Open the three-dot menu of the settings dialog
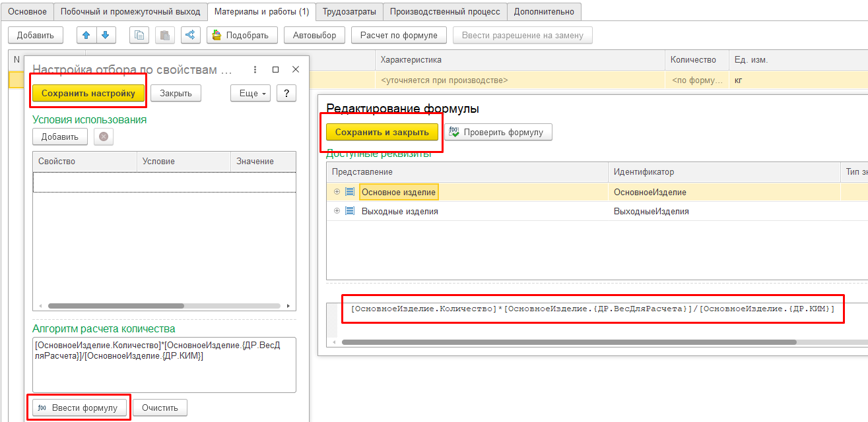 coord(255,69)
